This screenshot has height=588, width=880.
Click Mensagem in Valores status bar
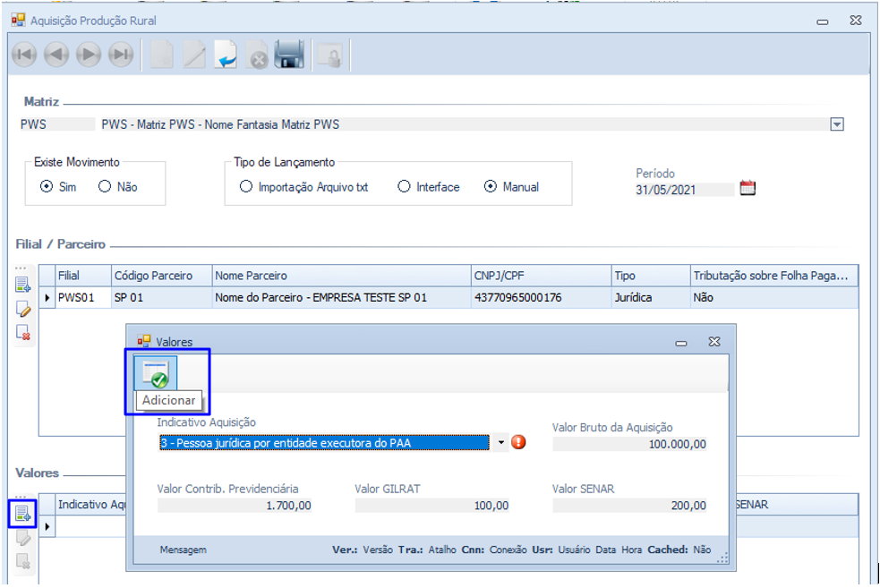[183, 550]
